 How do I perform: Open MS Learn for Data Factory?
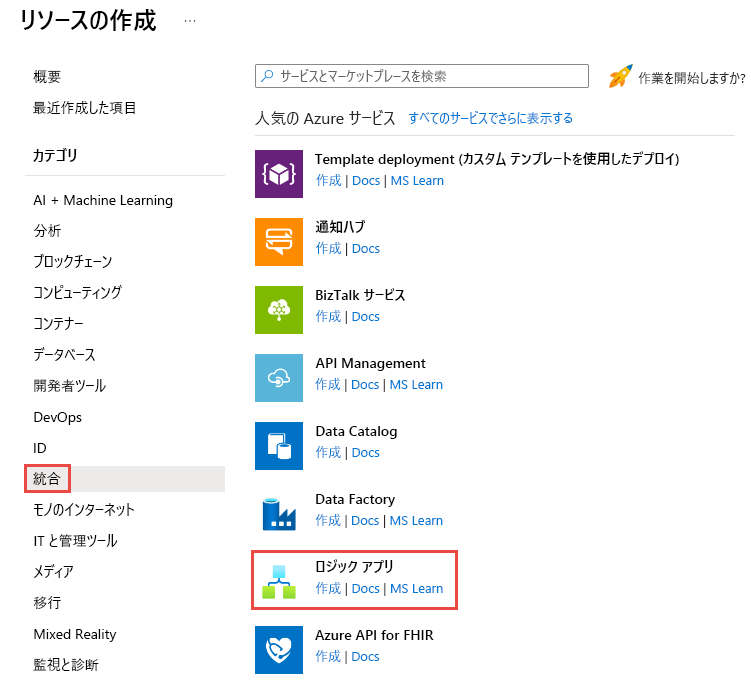pyautogui.click(x=416, y=521)
